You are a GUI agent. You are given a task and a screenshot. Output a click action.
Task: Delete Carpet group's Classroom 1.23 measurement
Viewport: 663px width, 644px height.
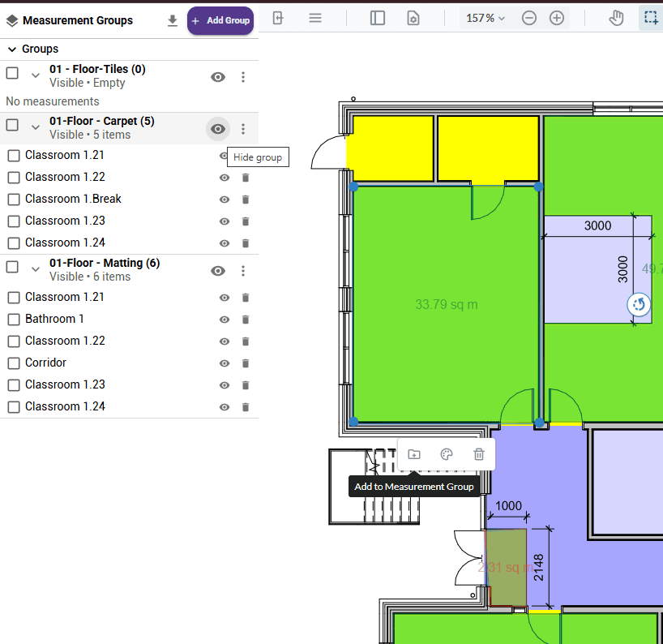pyautogui.click(x=246, y=221)
